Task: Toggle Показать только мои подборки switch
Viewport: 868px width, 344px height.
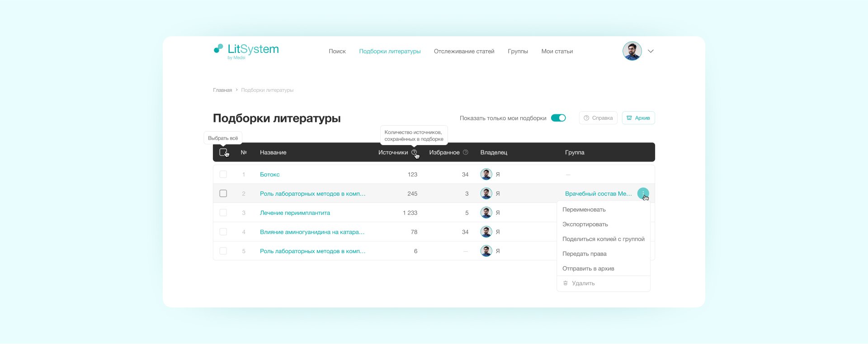Action: [558, 118]
